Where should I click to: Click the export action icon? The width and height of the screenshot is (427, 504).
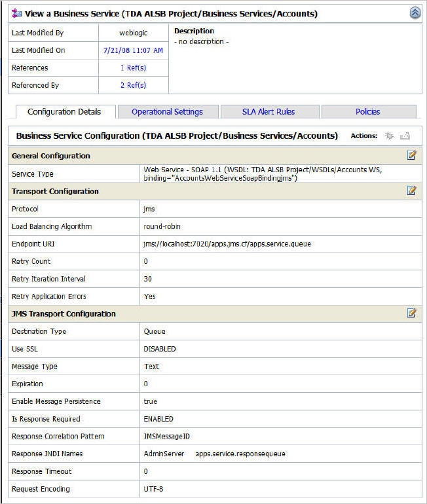(x=405, y=135)
